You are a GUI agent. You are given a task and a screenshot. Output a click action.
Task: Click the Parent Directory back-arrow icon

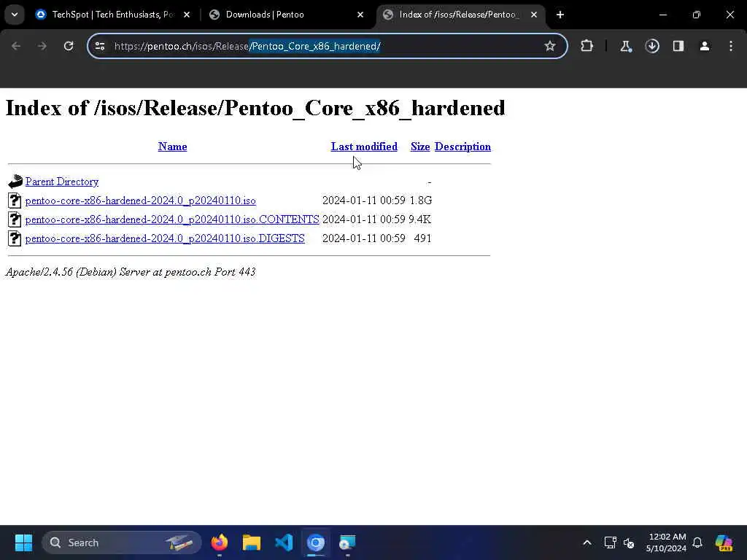(15, 181)
